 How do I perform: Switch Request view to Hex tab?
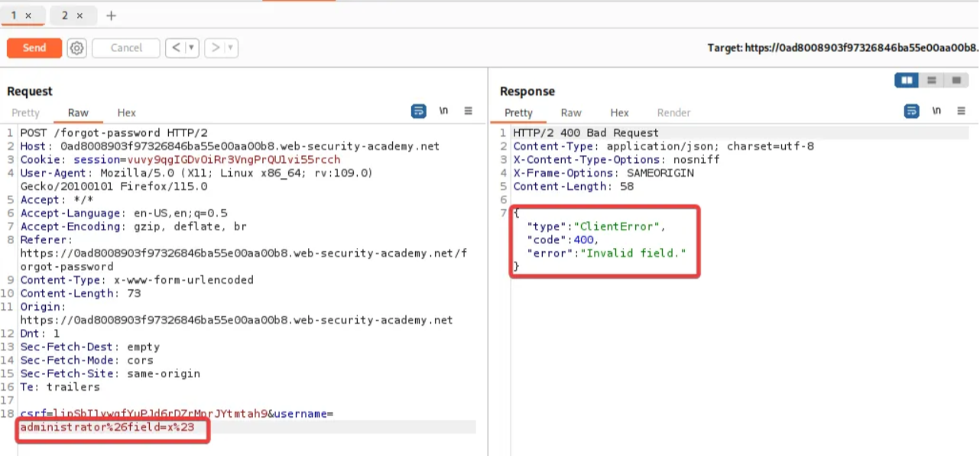(126, 112)
